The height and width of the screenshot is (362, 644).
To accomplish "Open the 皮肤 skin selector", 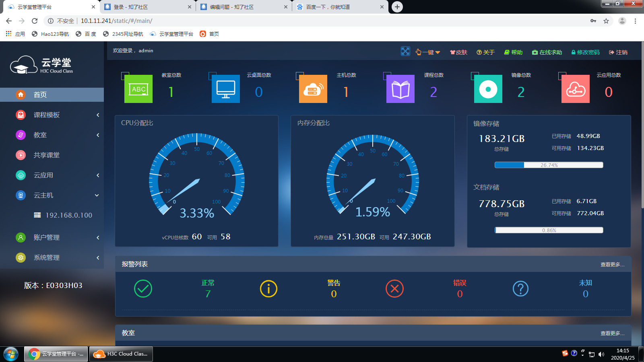I will (x=459, y=52).
